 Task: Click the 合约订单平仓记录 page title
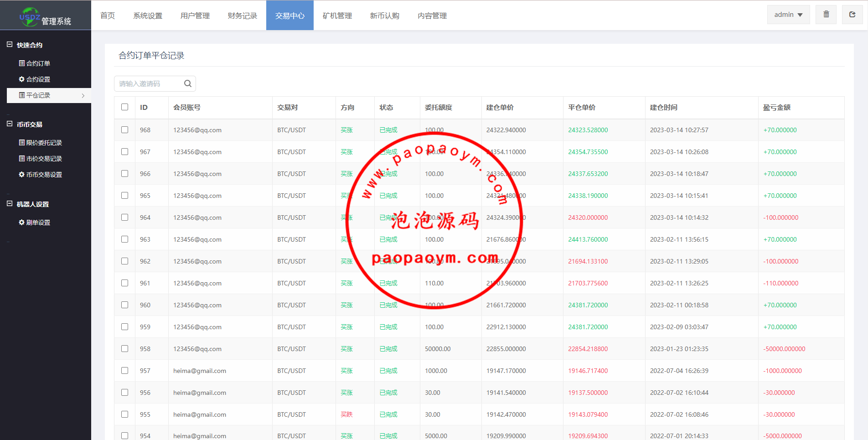click(151, 56)
